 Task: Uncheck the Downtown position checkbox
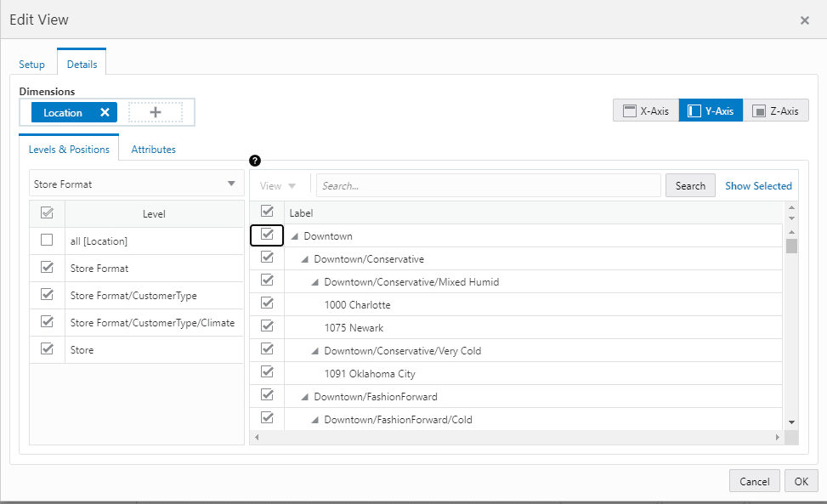click(268, 235)
